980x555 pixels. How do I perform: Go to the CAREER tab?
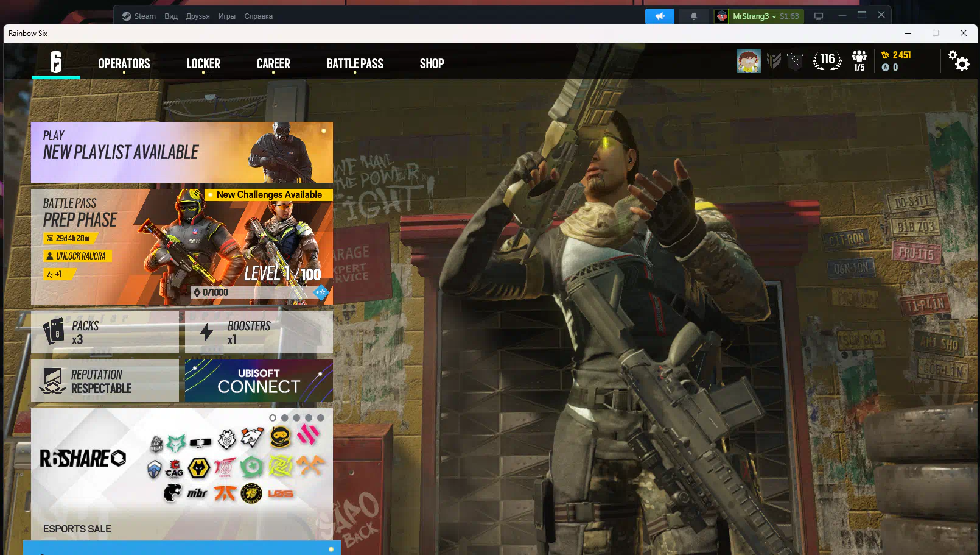coord(273,63)
